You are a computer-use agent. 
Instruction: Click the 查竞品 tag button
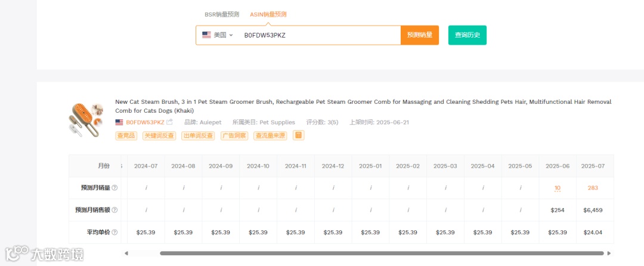(x=126, y=135)
